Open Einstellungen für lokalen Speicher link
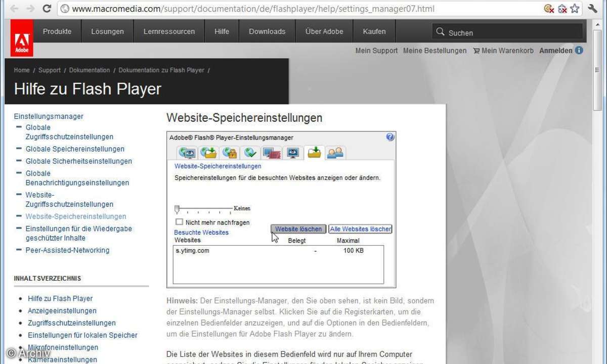This screenshot has width=607, height=364. tap(82, 335)
